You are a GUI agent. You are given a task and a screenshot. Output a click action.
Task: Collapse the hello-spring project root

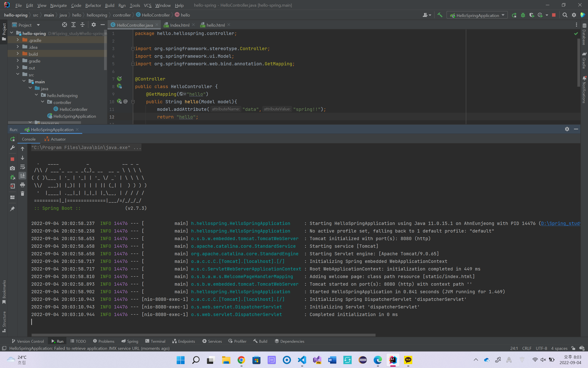11,33
